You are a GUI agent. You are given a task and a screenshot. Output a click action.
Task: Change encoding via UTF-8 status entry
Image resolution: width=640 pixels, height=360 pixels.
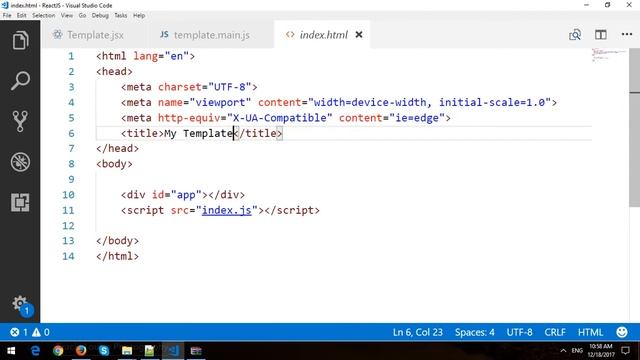pyautogui.click(x=519, y=332)
